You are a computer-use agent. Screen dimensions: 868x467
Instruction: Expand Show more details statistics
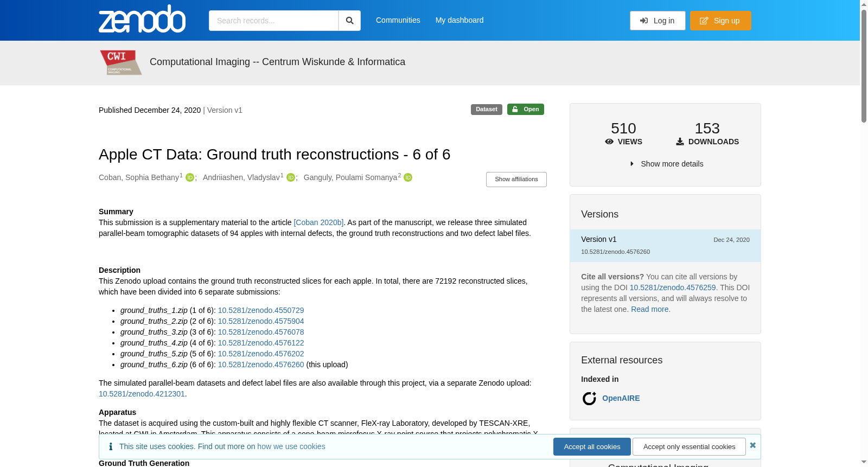coord(666,164)
